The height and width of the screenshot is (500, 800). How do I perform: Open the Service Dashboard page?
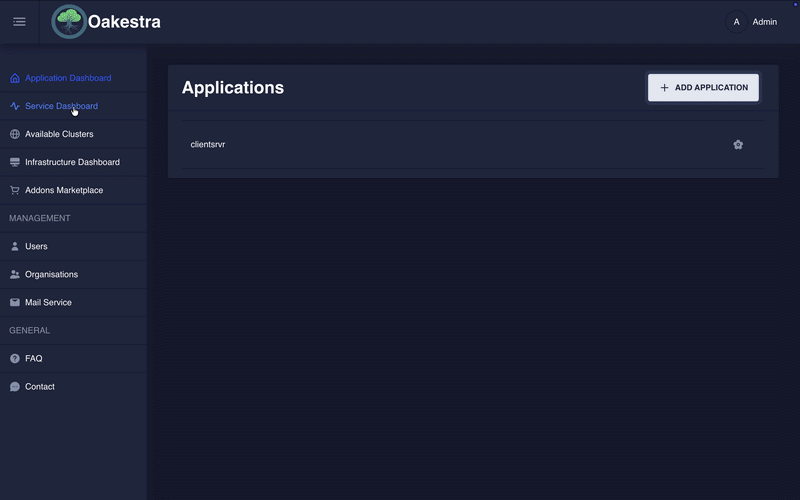(61, 106)
